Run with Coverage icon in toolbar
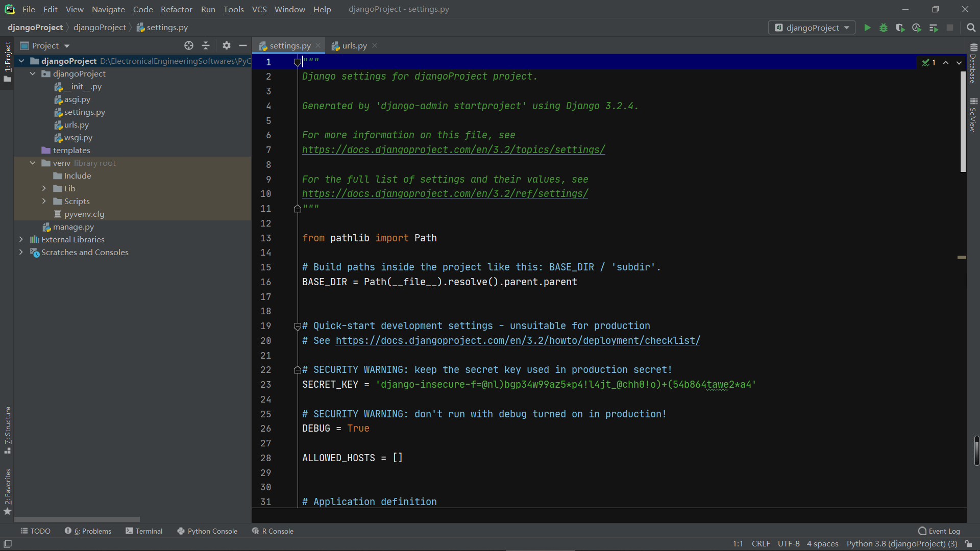This screenshot has width=980, height=551. (x=900, y=28)
